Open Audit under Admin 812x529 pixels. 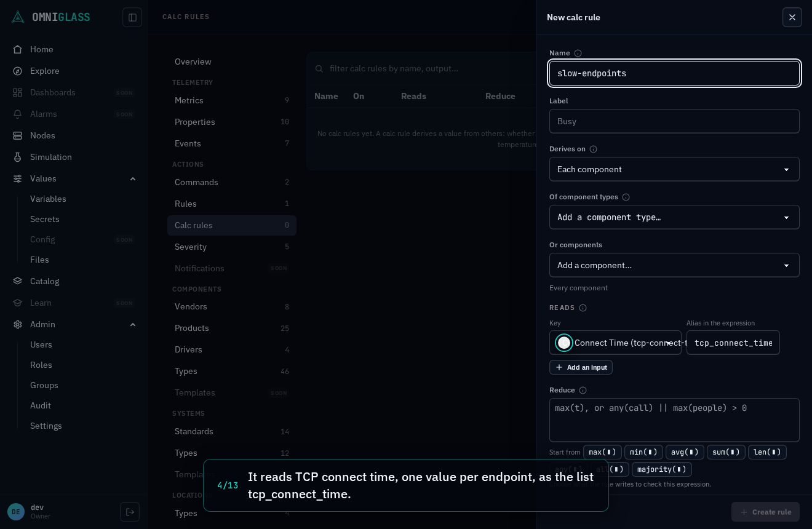pyautogui.click(x=41, y=405)
